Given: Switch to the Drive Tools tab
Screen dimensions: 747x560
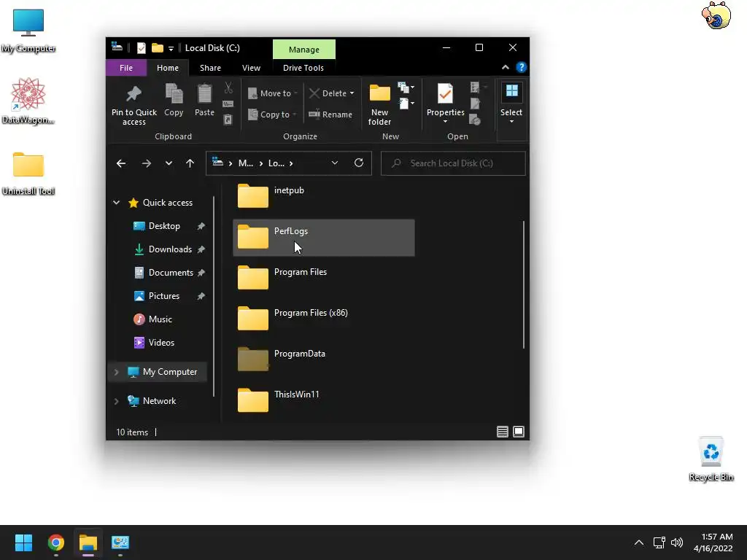Looking at the screenshot, I should (303, 68).
